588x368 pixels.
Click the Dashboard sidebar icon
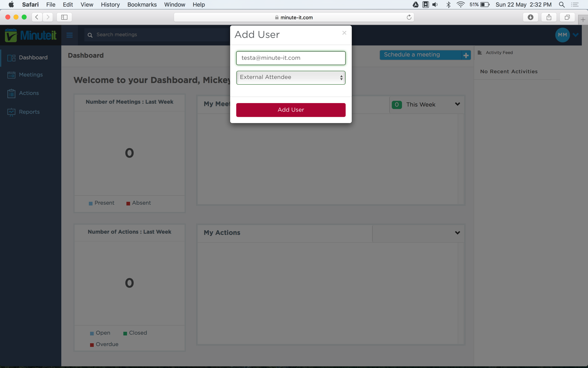pyautogui.click(x=11, y=58)
